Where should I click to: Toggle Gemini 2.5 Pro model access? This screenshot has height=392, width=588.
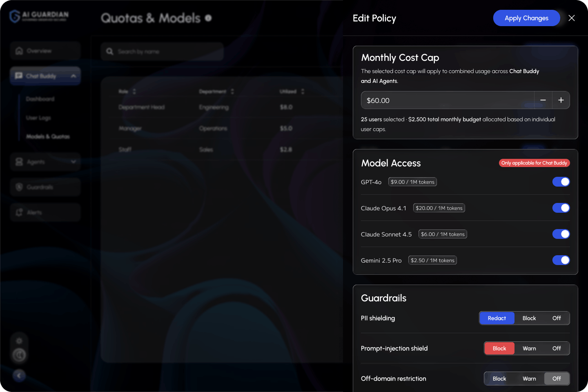(x=561, y=260)
